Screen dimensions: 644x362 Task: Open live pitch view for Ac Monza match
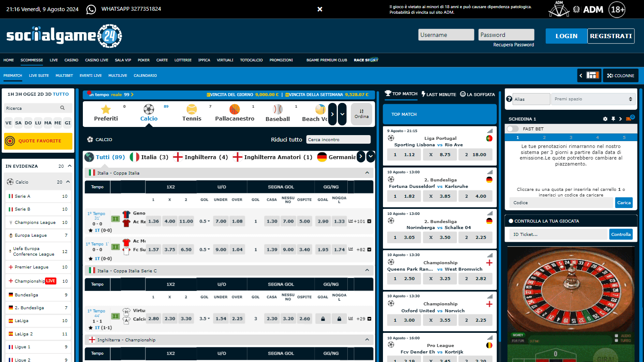click(x=115, y=247)
